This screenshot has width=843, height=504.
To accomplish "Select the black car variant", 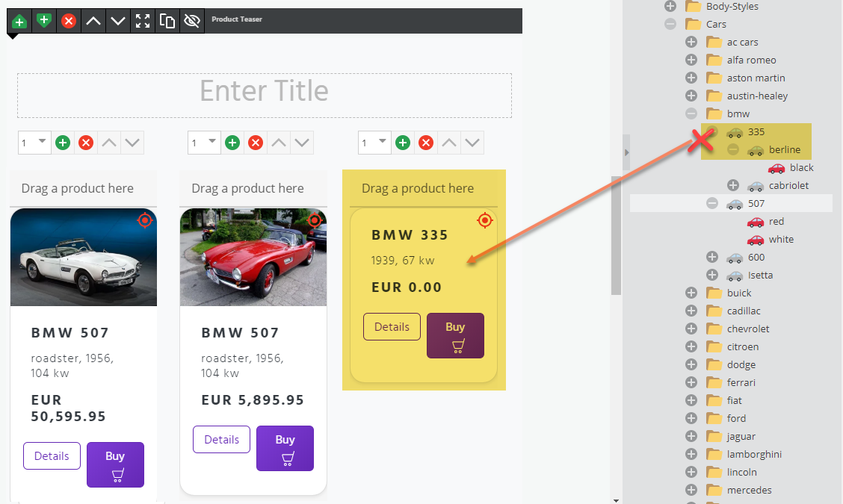I will (x=802, y=168).
